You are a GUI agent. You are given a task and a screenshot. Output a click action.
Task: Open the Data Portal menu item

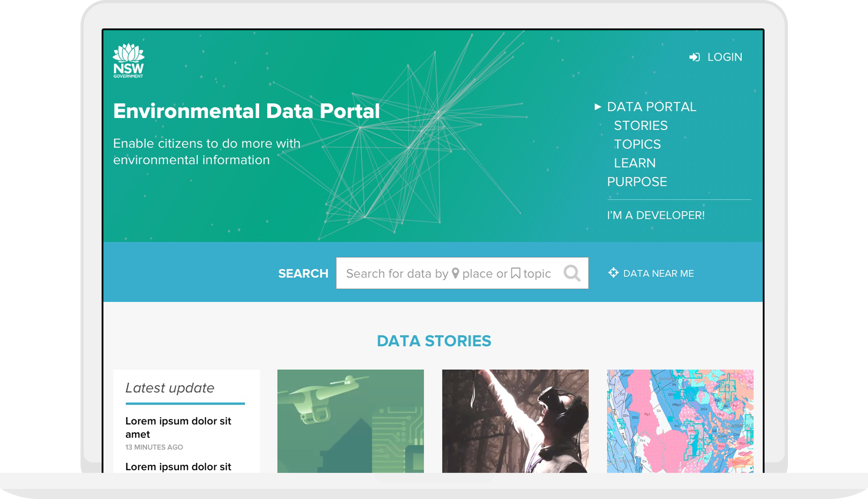pyautogui.click(x=652, y=107)
